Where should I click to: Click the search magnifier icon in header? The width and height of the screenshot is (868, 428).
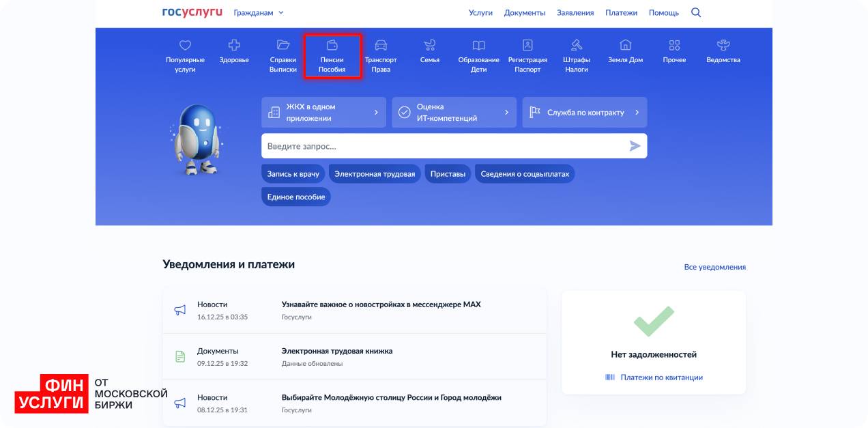[x=695, y=12]
